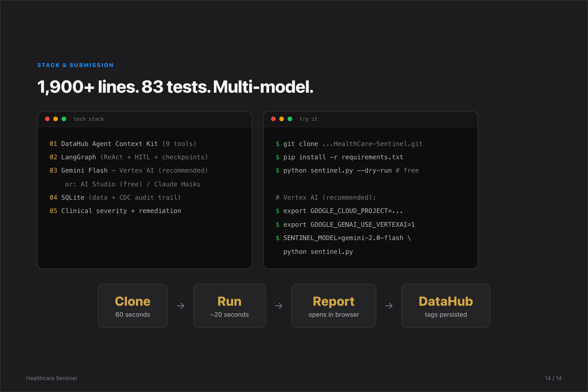The height and width of the screenshot is (392, 588).
Task: Select line 01 DataHub Agent Context Kit
Action: tap(123, 144)
